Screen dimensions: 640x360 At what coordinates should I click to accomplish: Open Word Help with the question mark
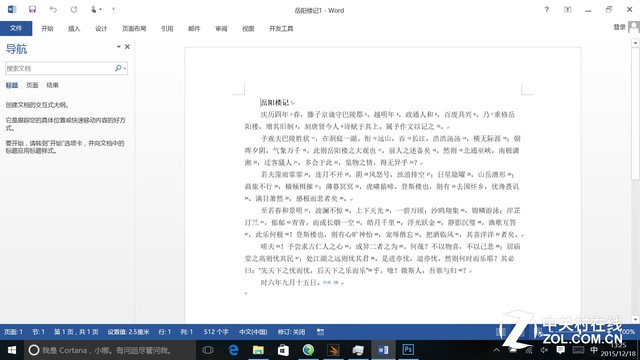547,9
